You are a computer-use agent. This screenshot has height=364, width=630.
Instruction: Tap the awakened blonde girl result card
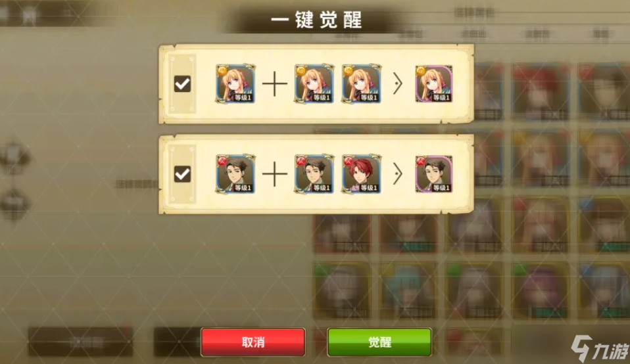point(434,83)
